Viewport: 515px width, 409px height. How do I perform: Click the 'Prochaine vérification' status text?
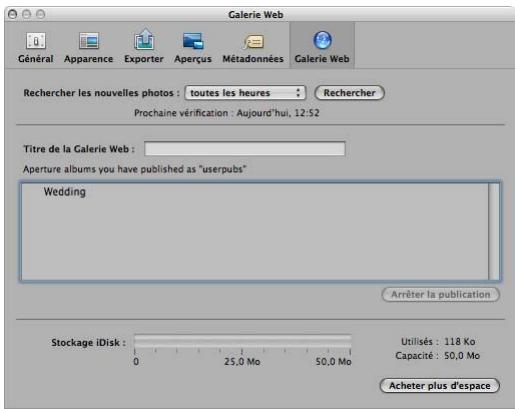pos(227,113)
